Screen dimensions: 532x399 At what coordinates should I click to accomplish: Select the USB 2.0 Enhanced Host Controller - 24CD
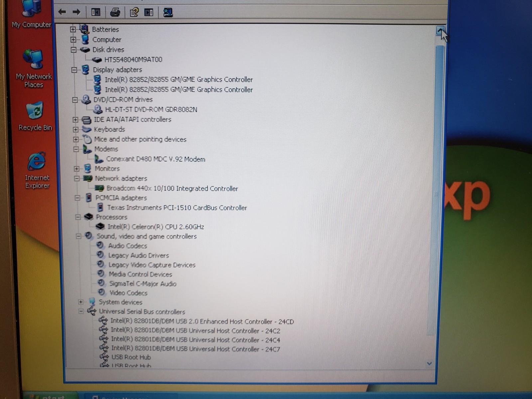coord(202,322)
